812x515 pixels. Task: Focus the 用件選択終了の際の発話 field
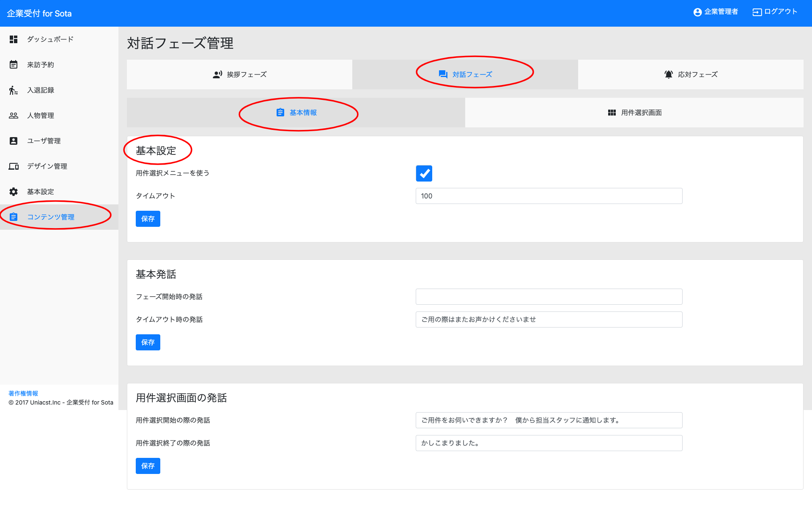[549, 443]
